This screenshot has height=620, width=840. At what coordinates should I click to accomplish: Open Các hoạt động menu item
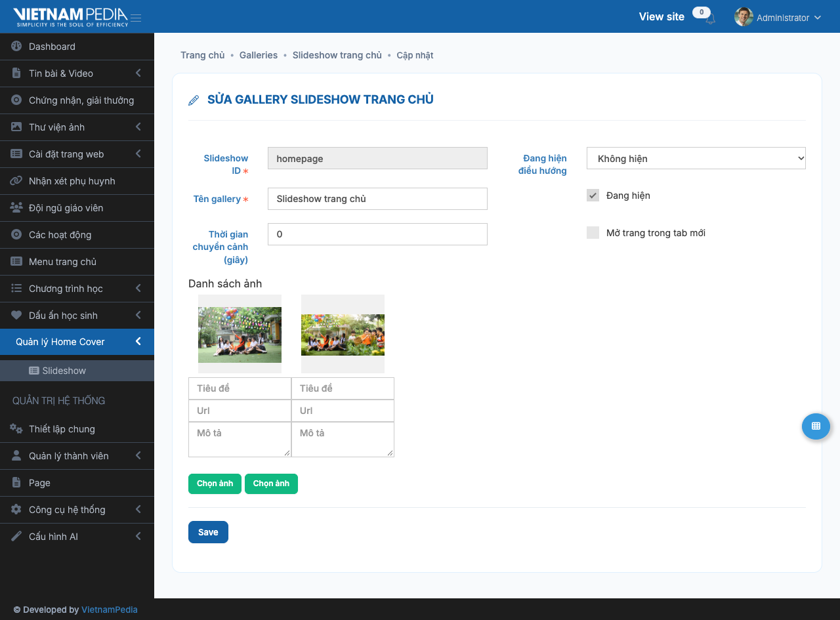tap(77, 235)
